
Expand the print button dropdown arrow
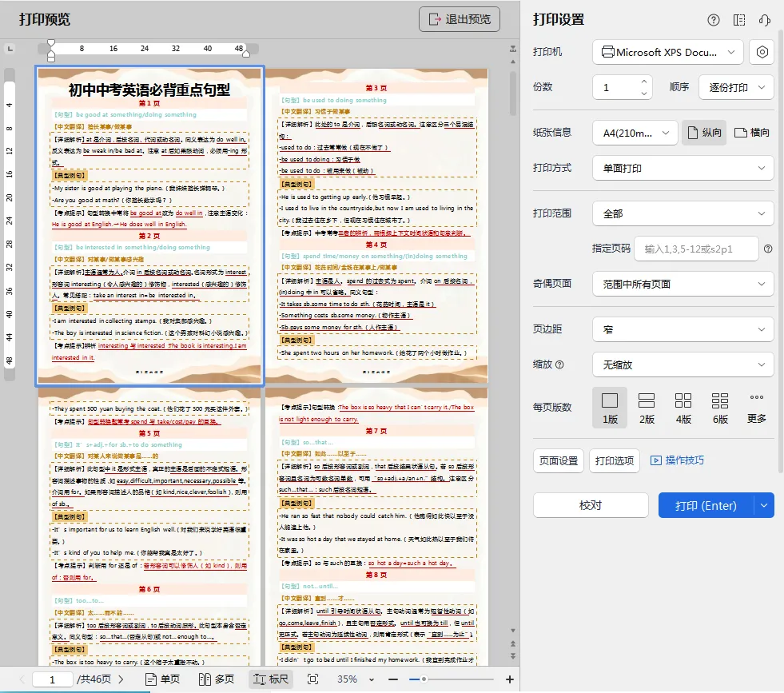764,505
